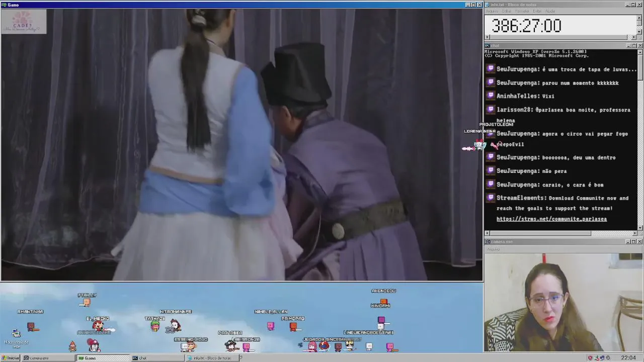Click the Notepad icon in info.txt title bar
The image size is (644, 362).
[x=488, y=5]
